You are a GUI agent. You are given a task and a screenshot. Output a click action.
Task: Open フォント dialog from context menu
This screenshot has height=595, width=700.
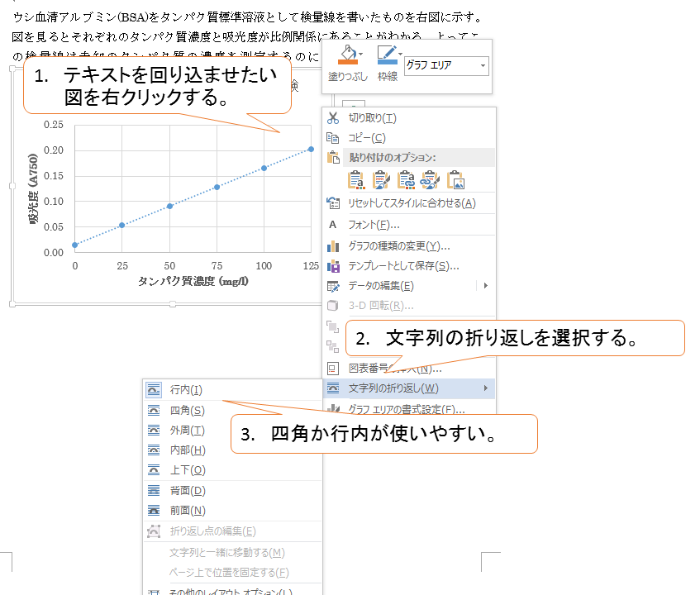click(374, 225)
